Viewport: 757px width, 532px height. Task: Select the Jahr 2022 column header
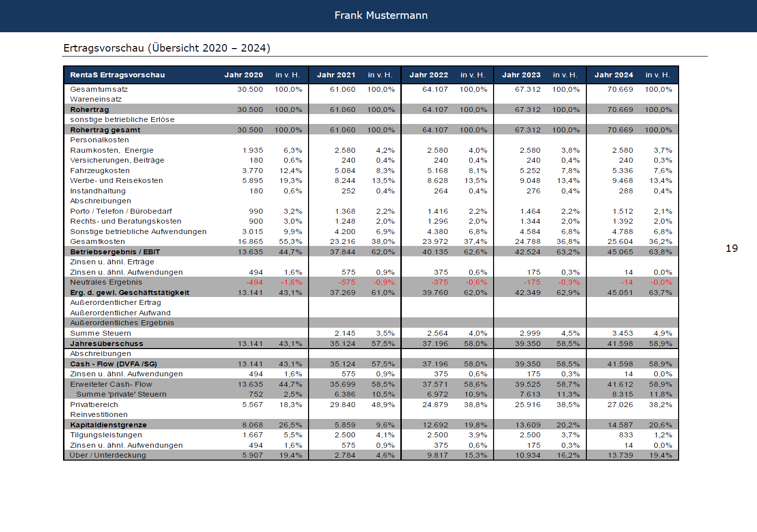(429, 75)
